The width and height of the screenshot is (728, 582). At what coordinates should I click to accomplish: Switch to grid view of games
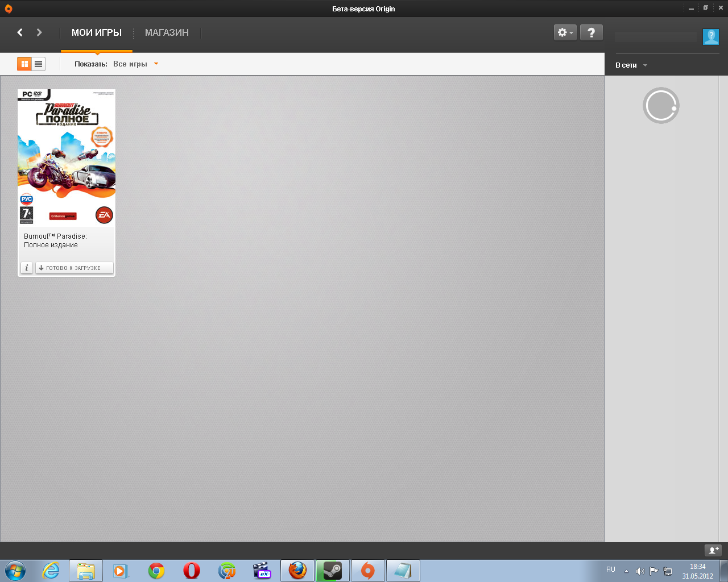click(x=24, y=64)
